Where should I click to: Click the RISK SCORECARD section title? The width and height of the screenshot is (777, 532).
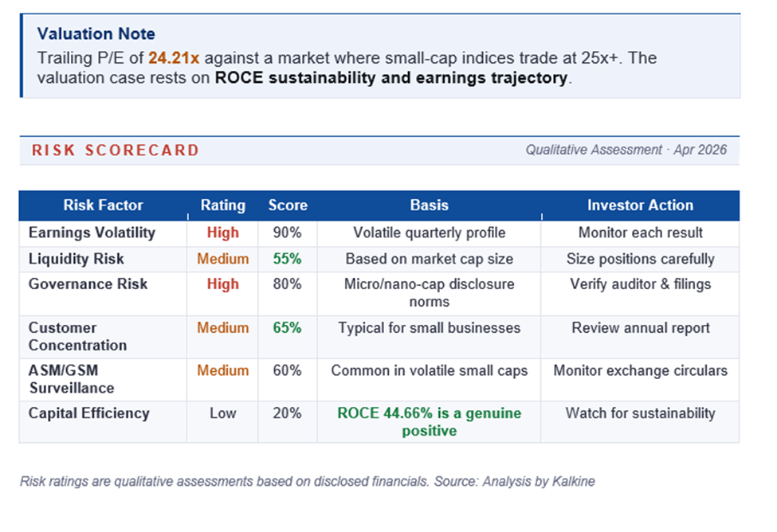tap(116, 150)
